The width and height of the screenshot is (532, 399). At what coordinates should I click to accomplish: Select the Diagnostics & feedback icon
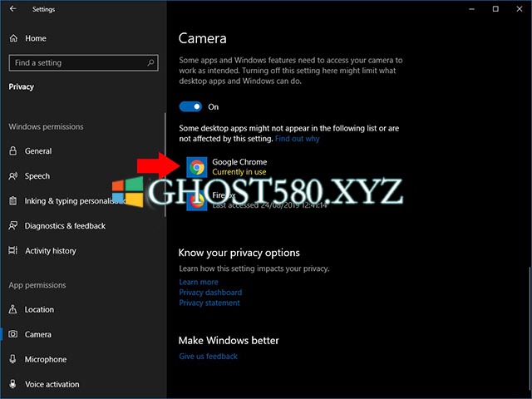point(13,225)
